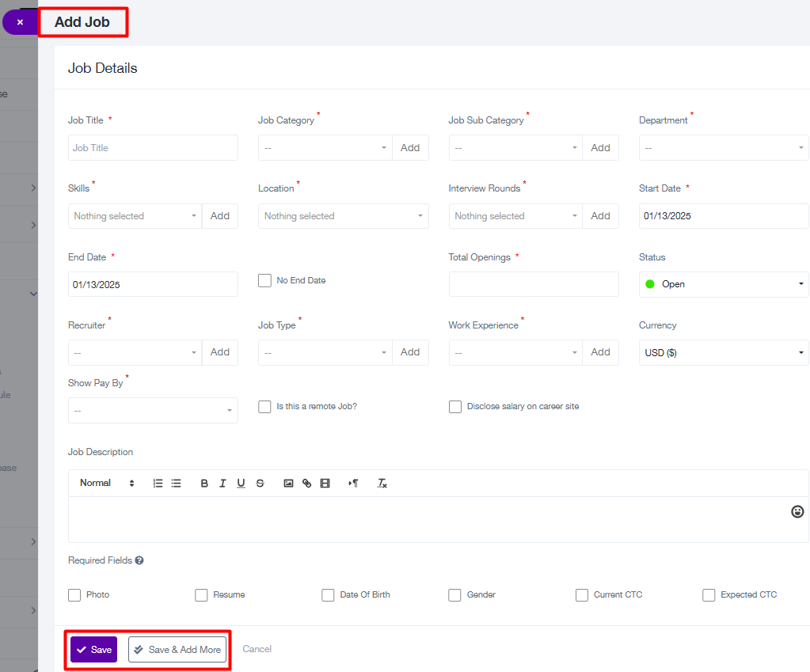The width and height of the screenshot is (810, 672).
Task: Check the Resume required field
Action: (x=201, y=595)
